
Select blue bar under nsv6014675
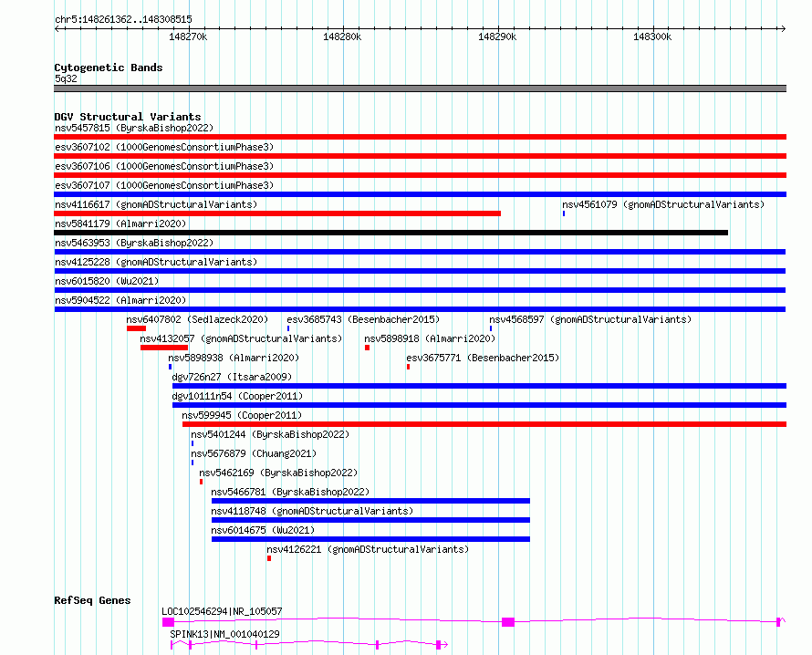(x=370, y=539)
